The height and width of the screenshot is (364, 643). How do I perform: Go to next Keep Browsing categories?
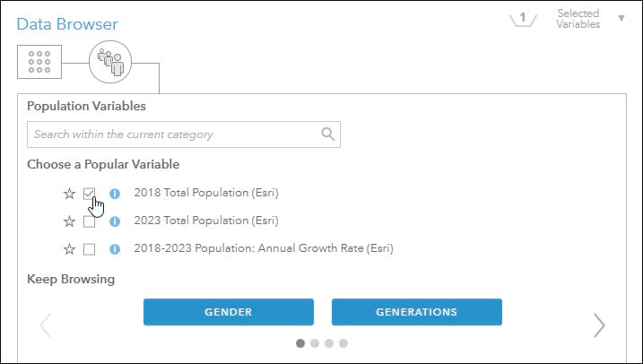(599, 325)
